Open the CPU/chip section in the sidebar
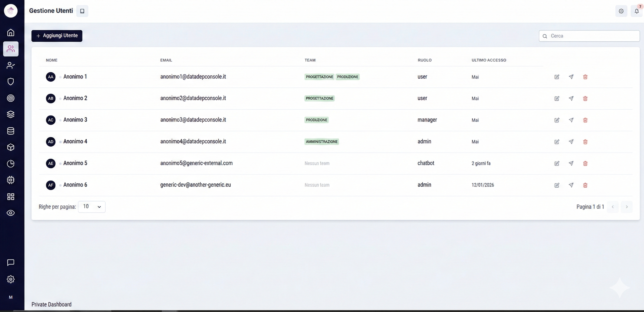The width and height of the screenshot is (644, 312). (x=11, y=180)
